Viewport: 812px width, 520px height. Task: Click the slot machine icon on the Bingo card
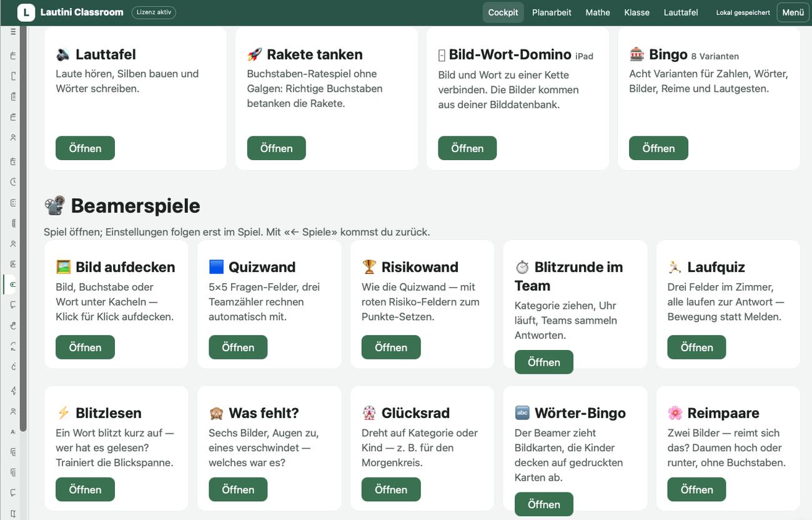point(636,54)
